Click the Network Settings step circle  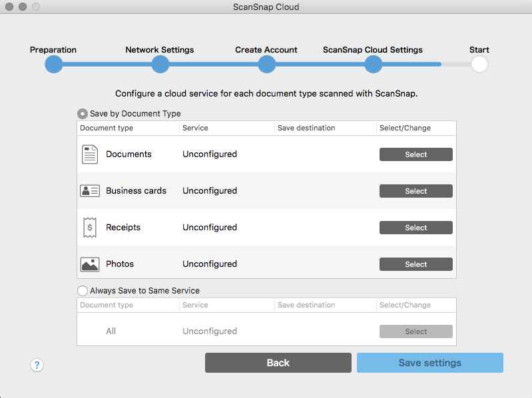coord(160,64)
